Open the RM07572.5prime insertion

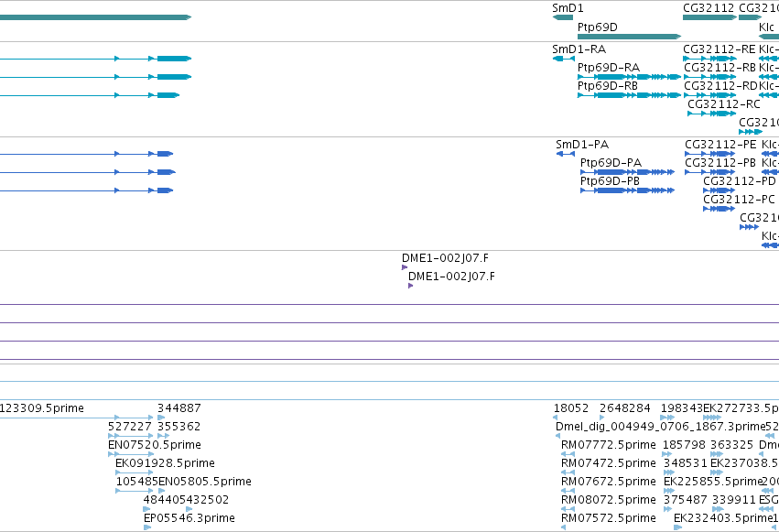click(608, 518)
